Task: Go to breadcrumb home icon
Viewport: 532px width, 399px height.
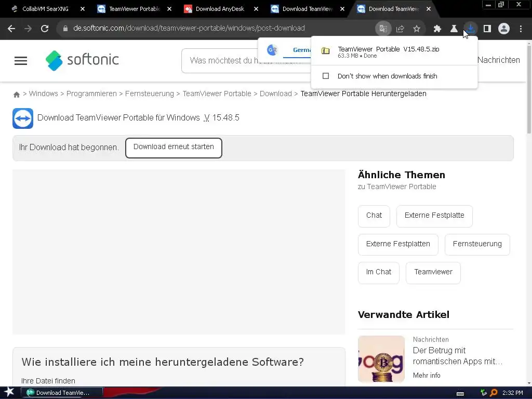Action: click(16, 95)
